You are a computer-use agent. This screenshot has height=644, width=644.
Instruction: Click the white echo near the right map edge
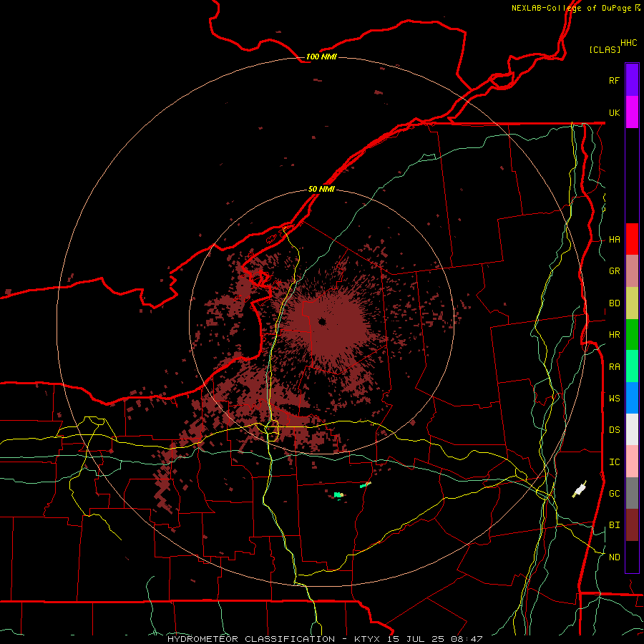[x=580, y=489]
